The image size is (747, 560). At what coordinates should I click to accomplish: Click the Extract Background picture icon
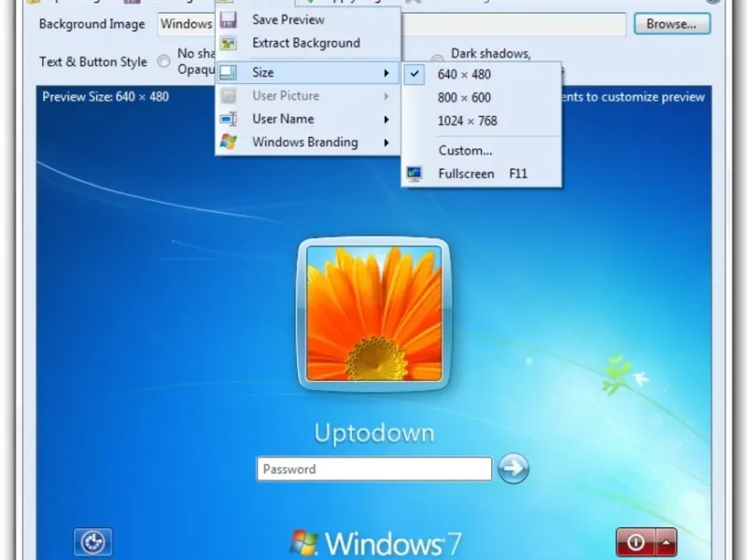[x=228, y=43]
